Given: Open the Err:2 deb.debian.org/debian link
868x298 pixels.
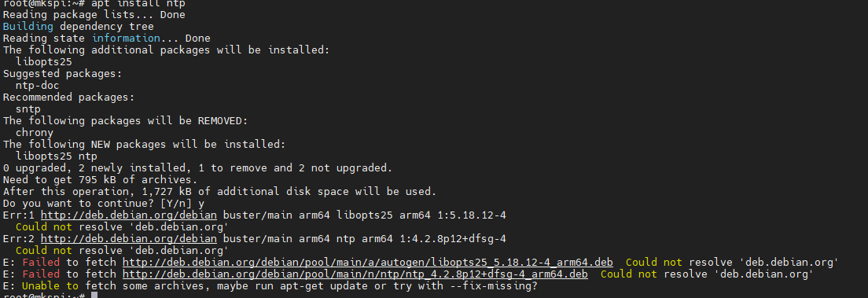Looking at the screenshot, I should (129, 239).
